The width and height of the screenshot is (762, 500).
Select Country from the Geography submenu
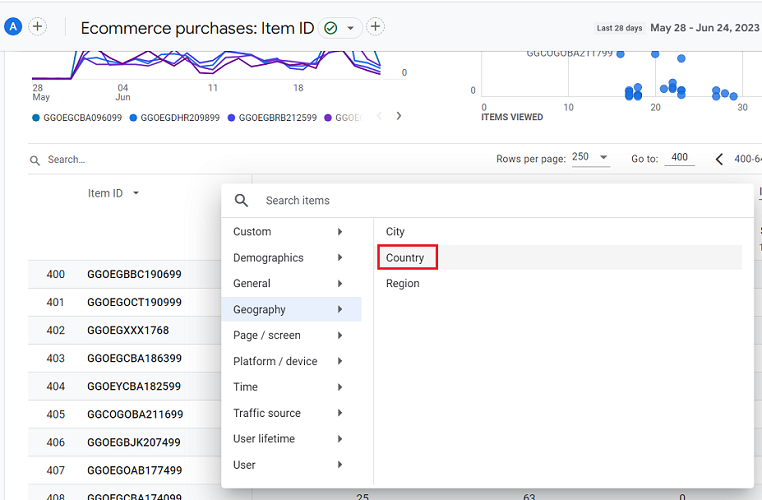(x=405, y=258)
